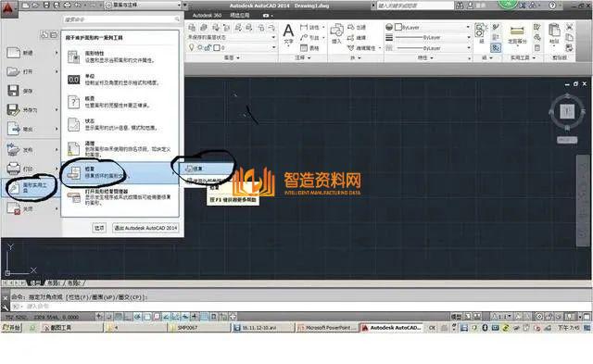
Task: Click the Help question-mark icon
Action: click(552, 6)
